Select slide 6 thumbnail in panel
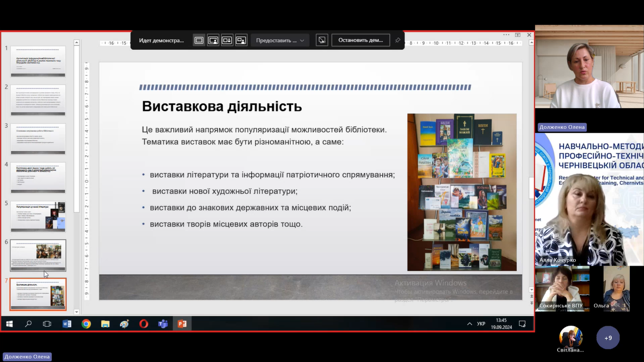This screenshot has width=644, height=362. click(38, 255)
